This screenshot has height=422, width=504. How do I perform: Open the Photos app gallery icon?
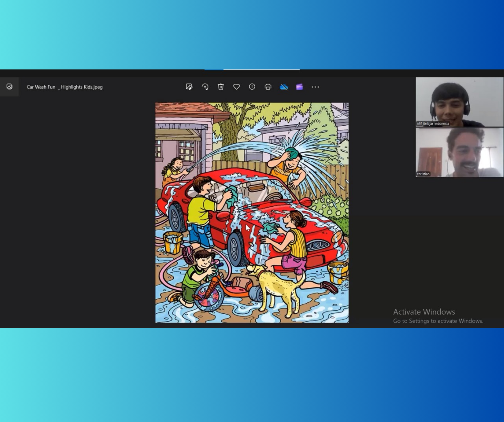coord(9,87)
